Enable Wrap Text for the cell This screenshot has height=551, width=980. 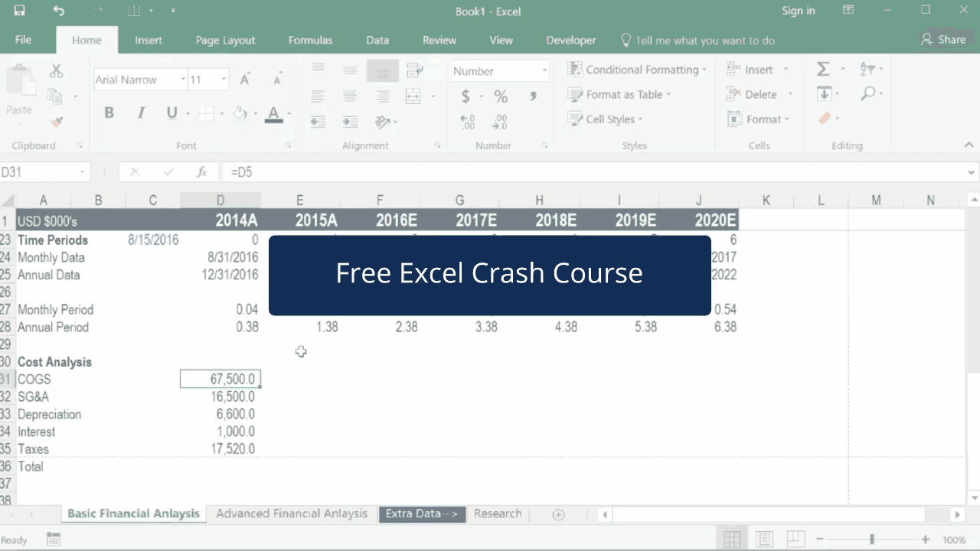pos(415,70)
